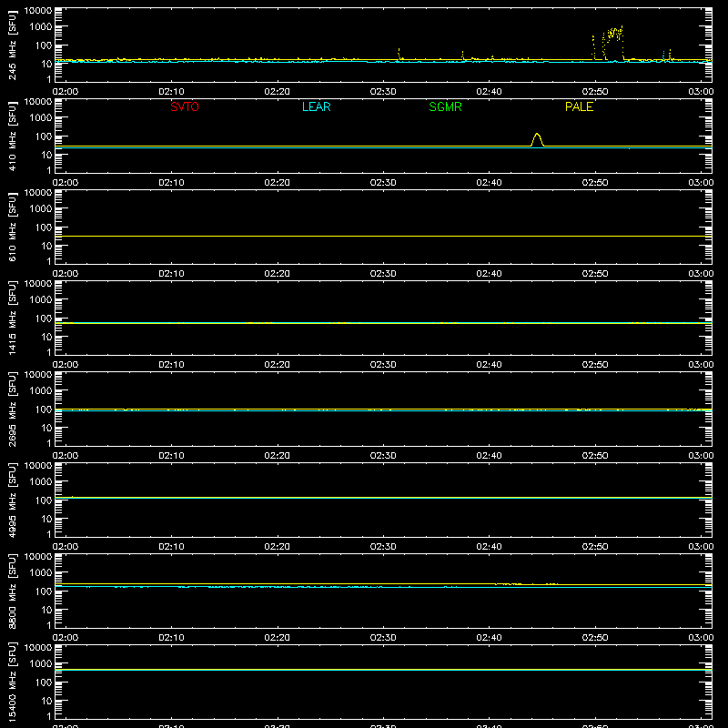The height and width of the screenshot is (728, 728).
Task: Click the 10 tick value on the 8800 MHz axis
Action: pyautogui.click(x=46, y=610)
